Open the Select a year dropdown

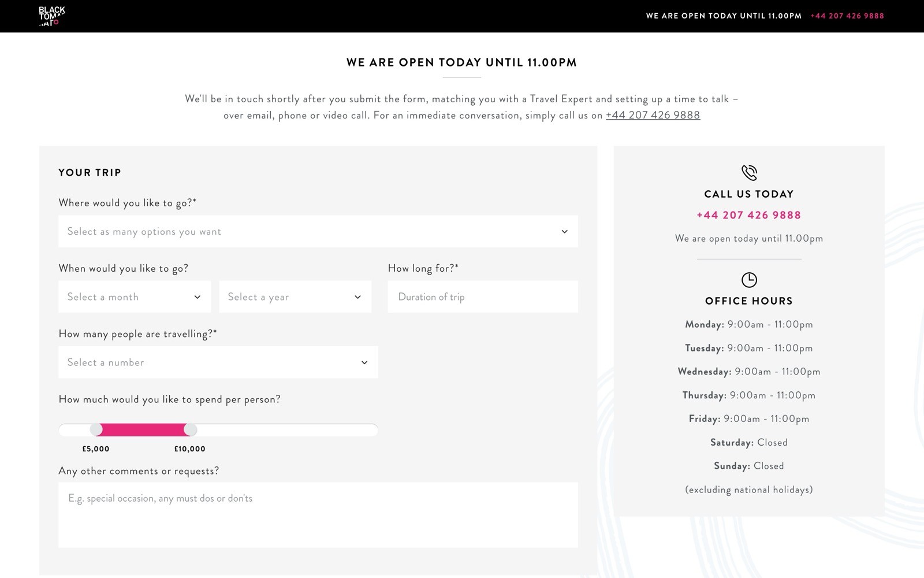(x=295, y=297)
